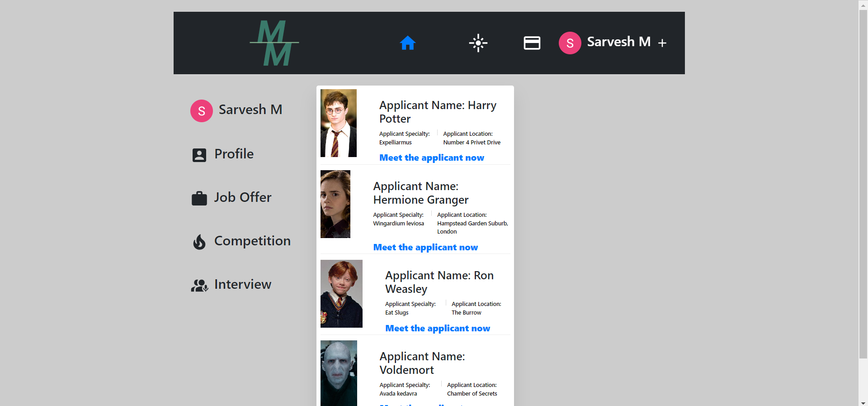868x406 pixels.
Task: Open the Sarvesh M name in header
Action: pos(619,42)
